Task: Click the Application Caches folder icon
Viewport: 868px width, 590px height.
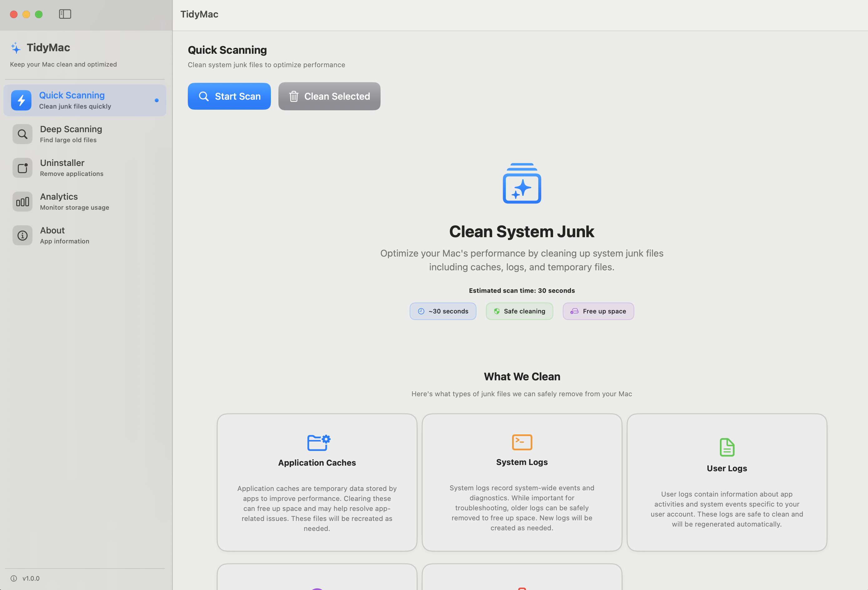Action: tap(318, 443)
